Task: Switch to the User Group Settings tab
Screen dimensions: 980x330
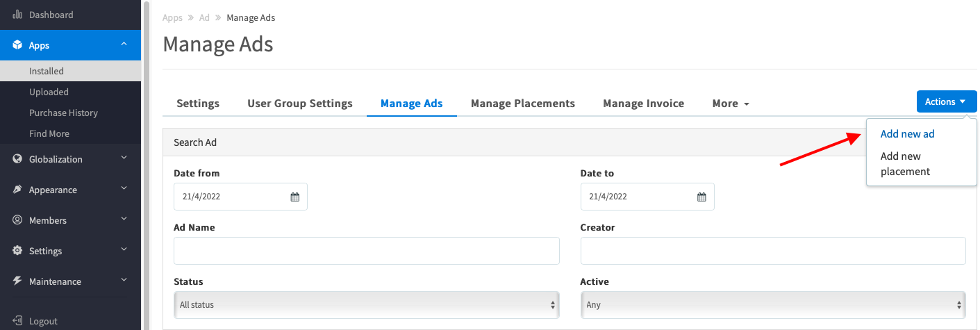Action: pyautogui.click(x=300, y=104)
